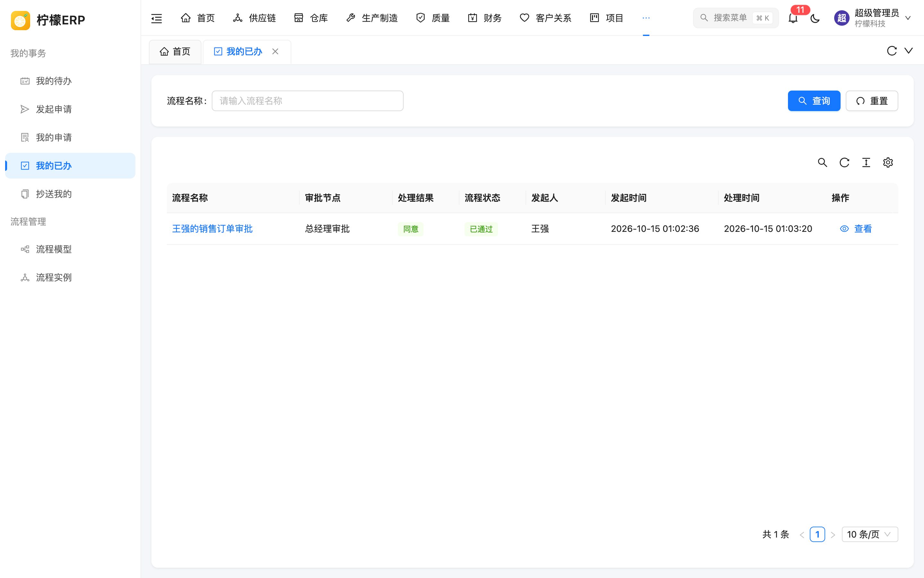Click the 重置 reset button
The image size is (924, 578).
(872, 101)
